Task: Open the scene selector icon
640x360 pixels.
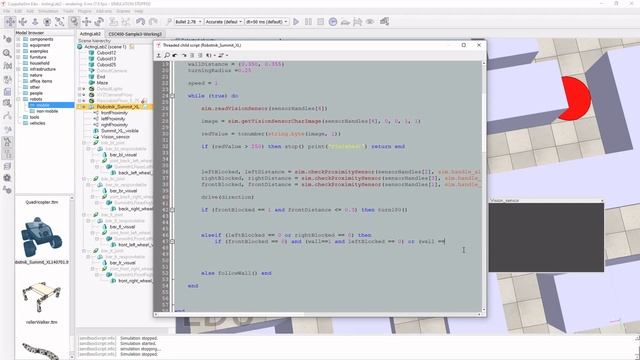Action: coord(384,22)
